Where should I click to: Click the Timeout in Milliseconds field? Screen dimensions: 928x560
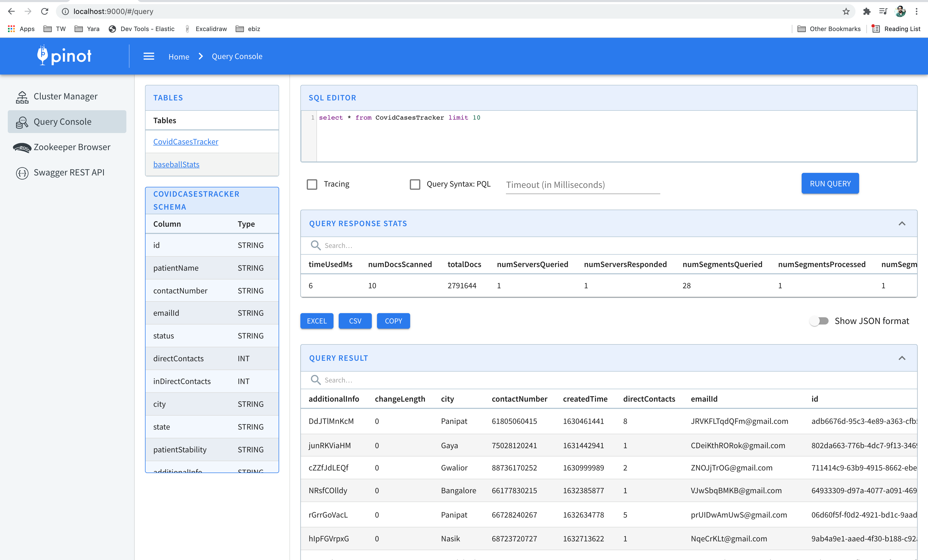click(x=582, y=185)
